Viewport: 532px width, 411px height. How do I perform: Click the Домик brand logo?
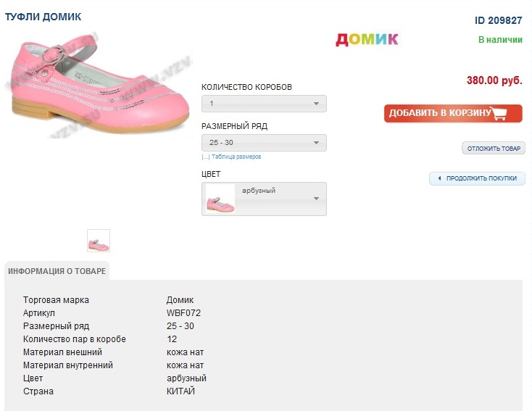[367, 39]
